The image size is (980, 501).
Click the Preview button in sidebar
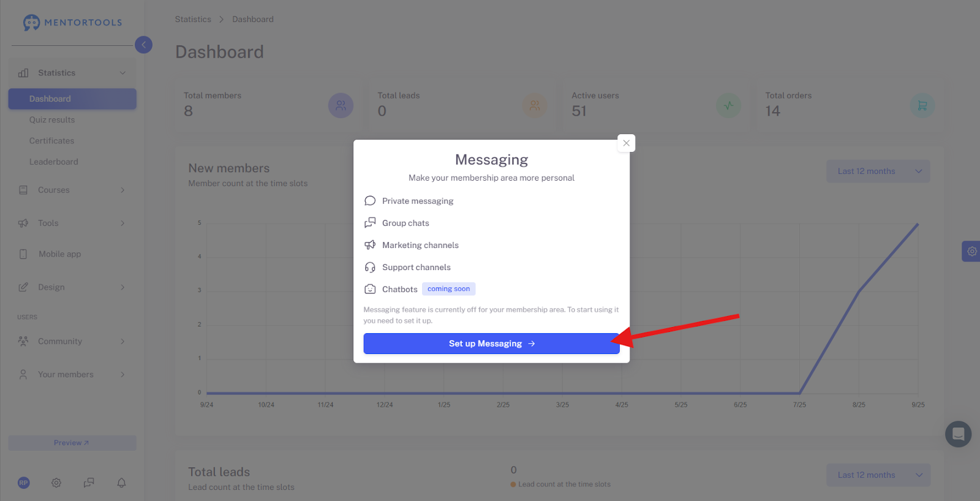click(x=72, y=443)
